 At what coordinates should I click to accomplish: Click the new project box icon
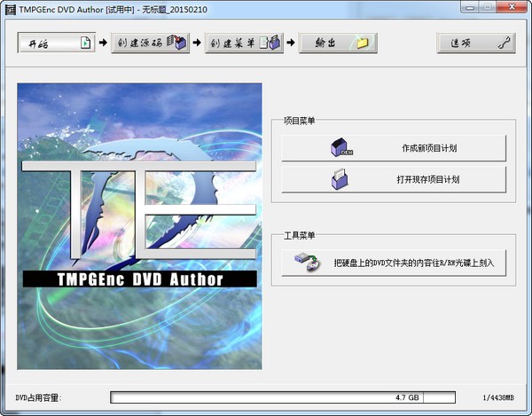pyautogui.click(x=341, y=147)
